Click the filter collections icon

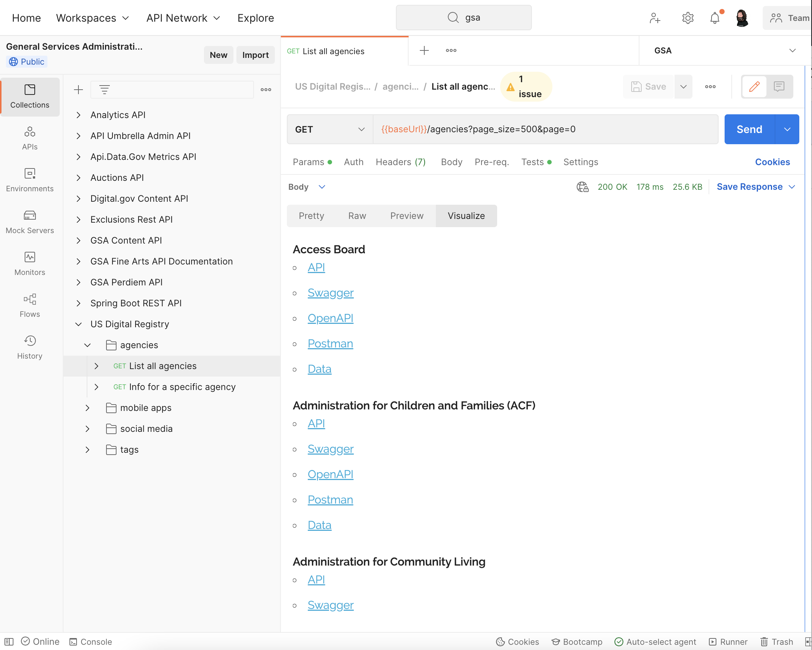click(x=104, y=90)
